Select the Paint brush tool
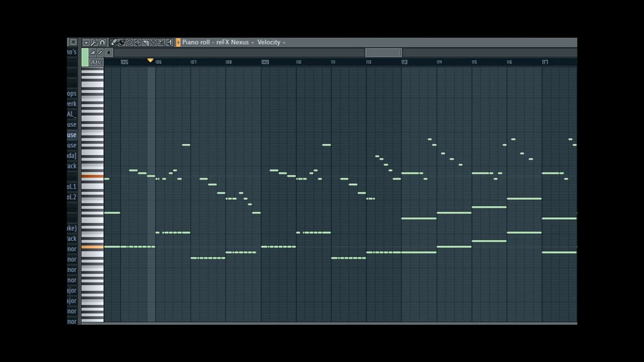 122,43
